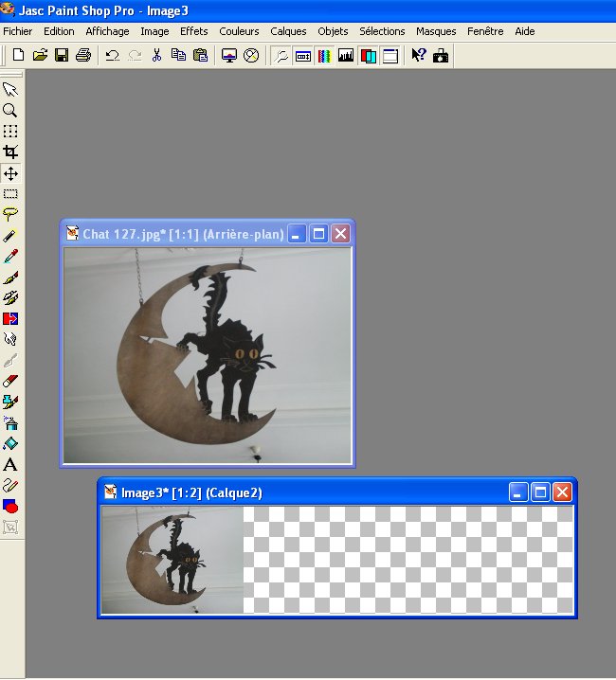
Task: Select the Scratch Remover tool
Action: click(x=10, y=360)
